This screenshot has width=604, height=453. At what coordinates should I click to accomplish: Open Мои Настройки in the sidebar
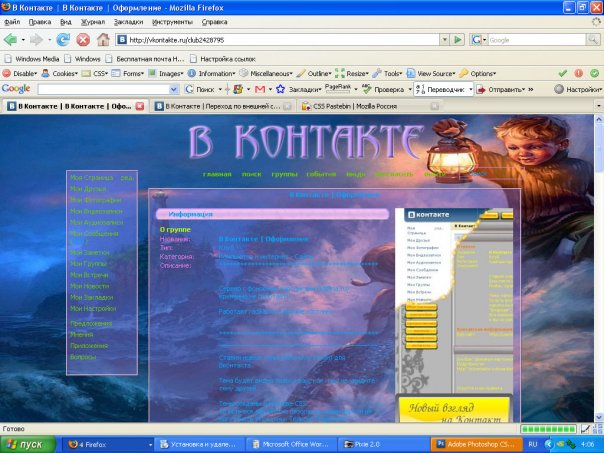(x=93, y=309)
